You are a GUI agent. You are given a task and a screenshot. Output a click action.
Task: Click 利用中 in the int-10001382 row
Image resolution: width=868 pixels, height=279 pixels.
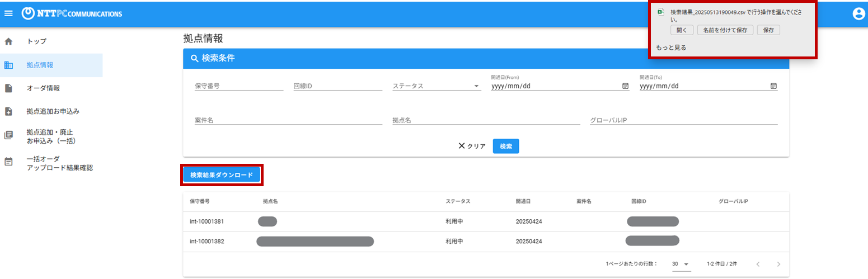[454, 242]
